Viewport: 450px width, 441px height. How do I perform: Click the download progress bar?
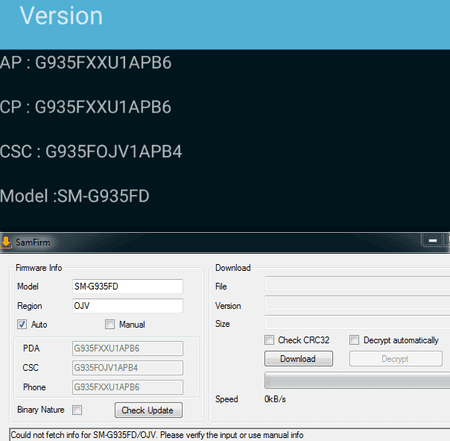tap(357, 381)
